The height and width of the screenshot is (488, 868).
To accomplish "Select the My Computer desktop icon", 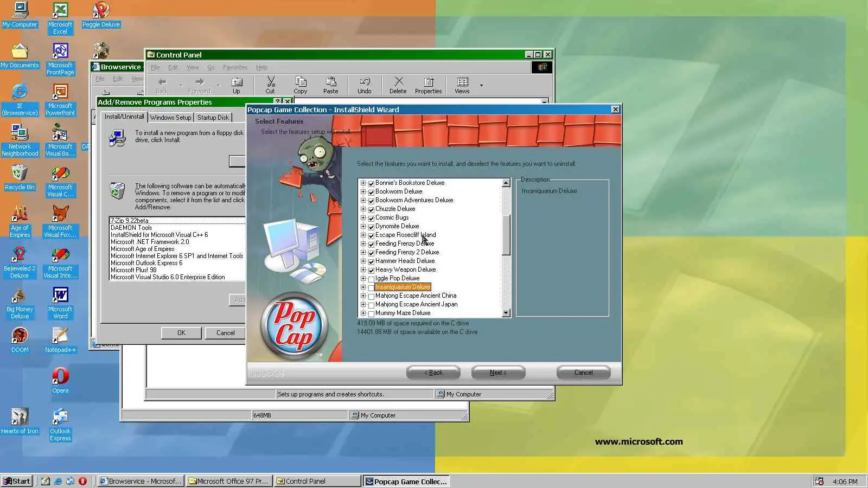I will [20, 15].
